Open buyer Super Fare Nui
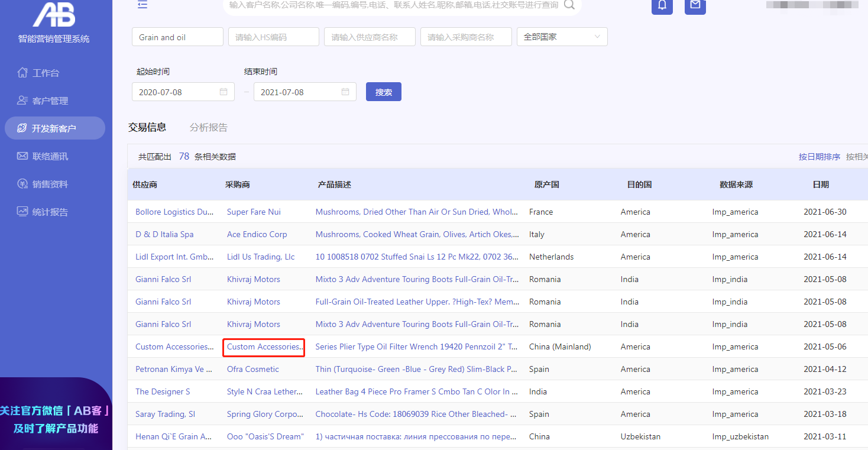 pyautogui.click(x=254, y=212)
